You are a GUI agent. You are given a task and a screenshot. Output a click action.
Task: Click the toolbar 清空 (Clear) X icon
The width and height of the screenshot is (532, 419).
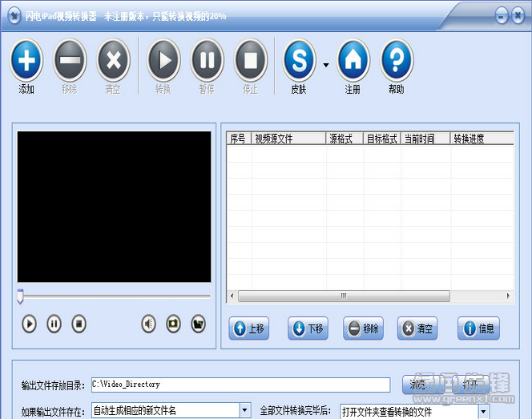click(x=113, y=60)
